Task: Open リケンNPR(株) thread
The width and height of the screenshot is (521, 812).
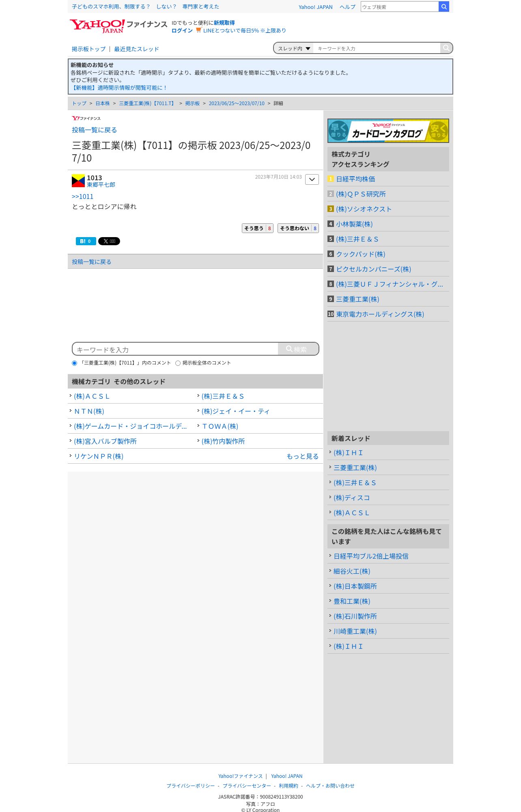Action: [99, 456]
